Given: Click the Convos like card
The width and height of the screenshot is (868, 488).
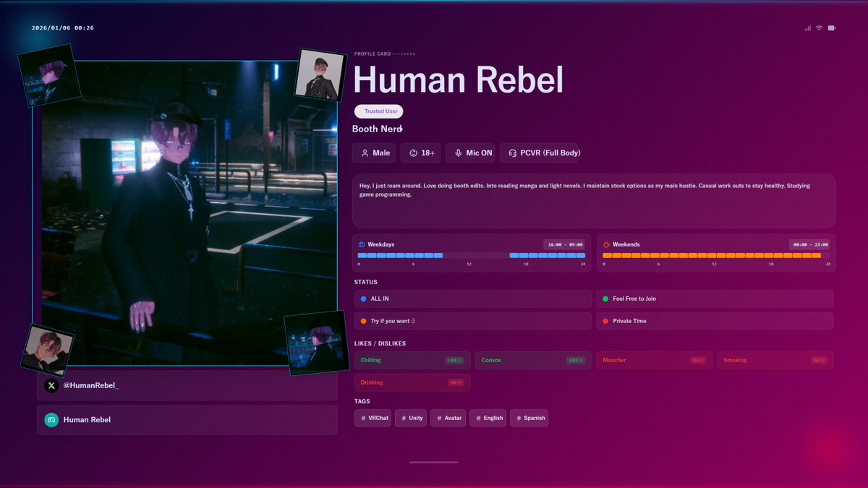Looking at the screenshot, I should (534, 360).
